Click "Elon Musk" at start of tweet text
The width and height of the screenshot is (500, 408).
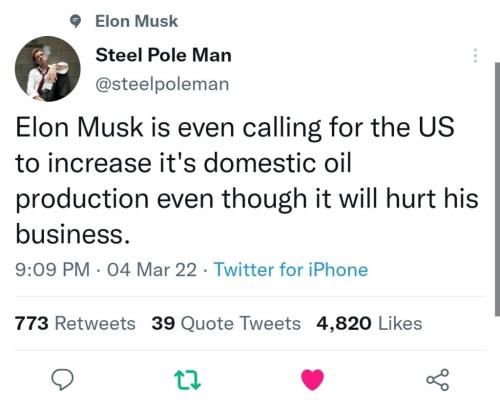coord(79,127)
